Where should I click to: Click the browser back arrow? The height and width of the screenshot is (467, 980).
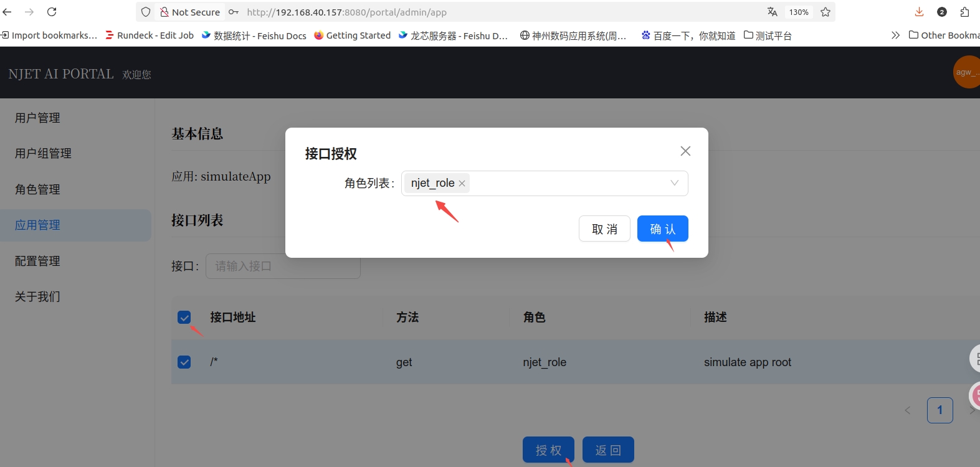coord(7,12)
